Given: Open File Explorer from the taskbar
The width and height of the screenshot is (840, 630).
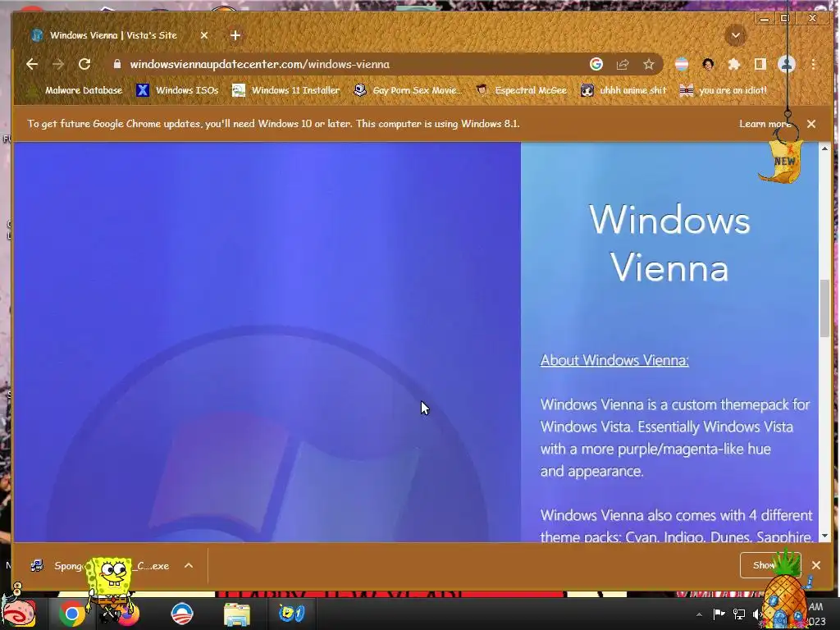Looking at the screenshot, I should 236,614.
